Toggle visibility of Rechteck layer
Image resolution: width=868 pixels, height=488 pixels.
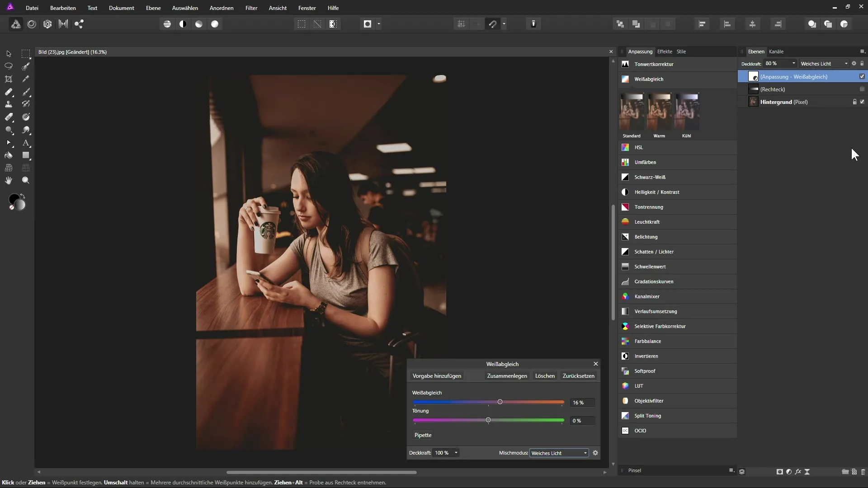862,89
